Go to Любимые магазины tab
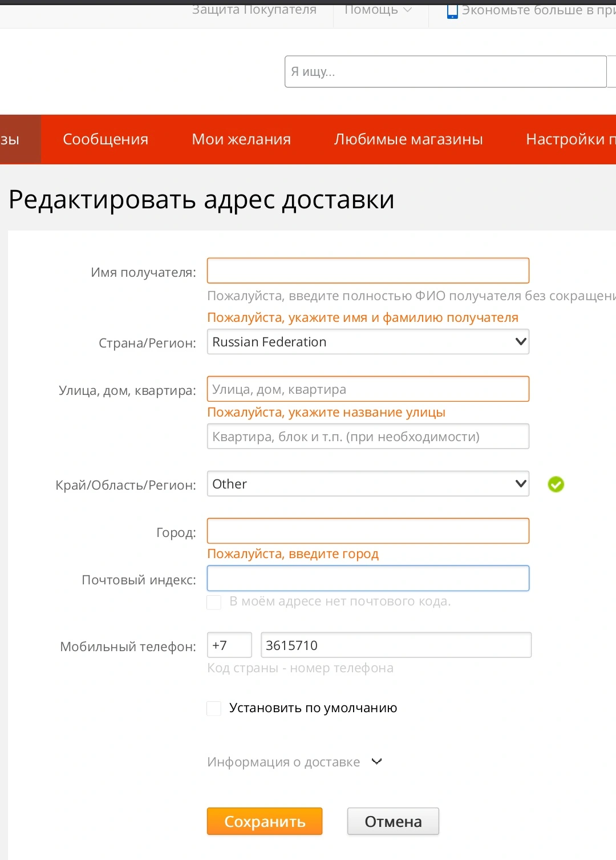This screenshot has height=860, width=616. (408, 139)
